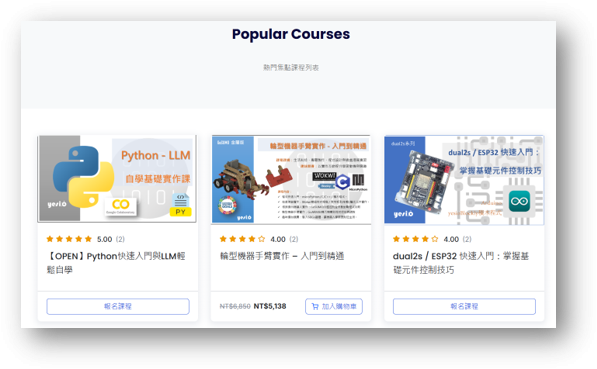Click the struck-through original price NT$6,850
Viewport: 597px width, 369px height.
click(235, 306)
